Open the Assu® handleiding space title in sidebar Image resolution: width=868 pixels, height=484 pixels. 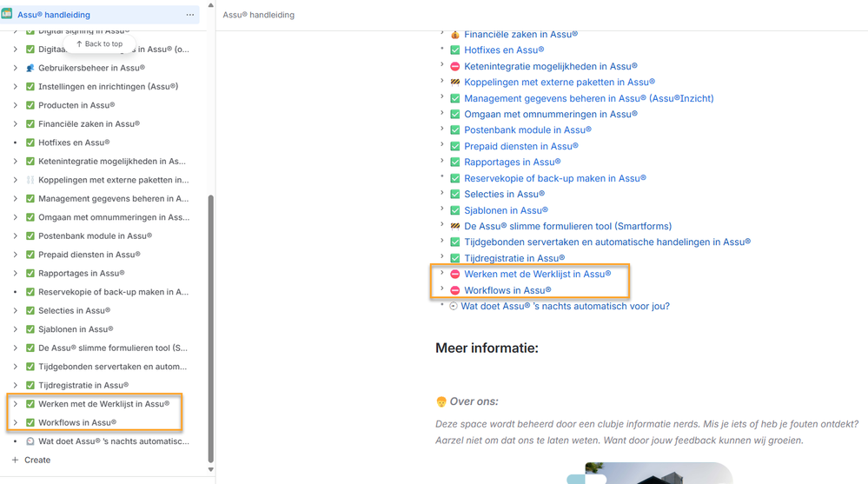tap(54, 15)
